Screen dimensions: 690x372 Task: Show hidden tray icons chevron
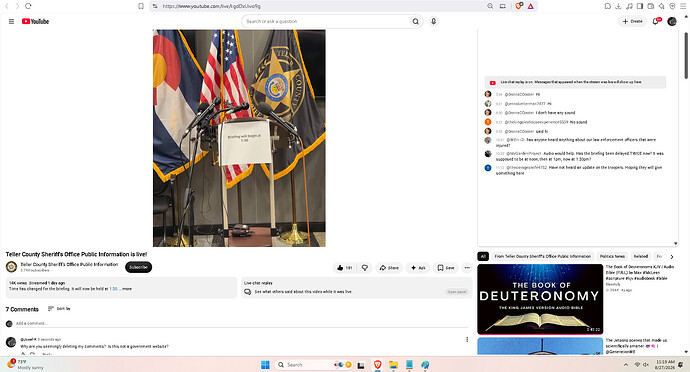click(x=626, y=365)
